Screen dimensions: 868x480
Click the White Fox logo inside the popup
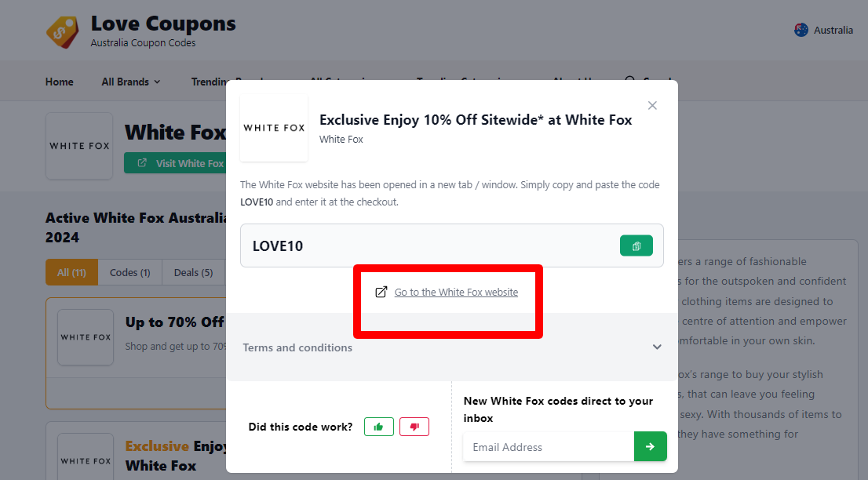point(273,127)
